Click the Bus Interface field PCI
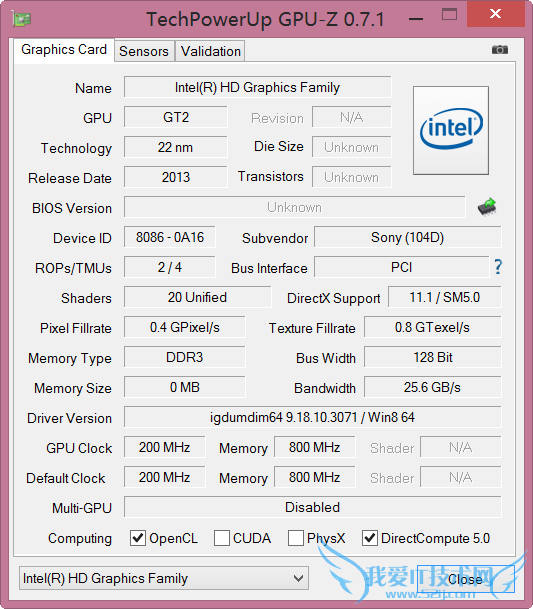This screenshot has width=533, height=609. (x=402, y=267)
